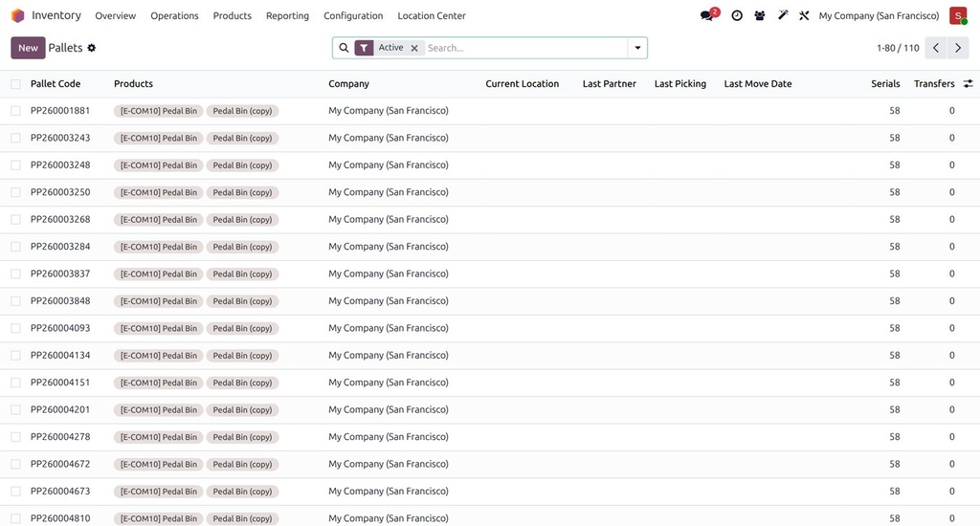Open the Products menu

click(x=232, y=15)
